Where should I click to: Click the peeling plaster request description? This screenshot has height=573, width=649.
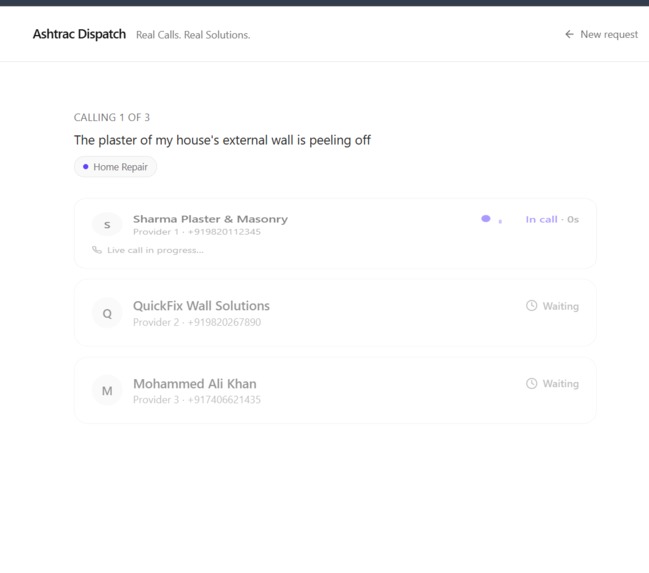(x=222, y=140)
